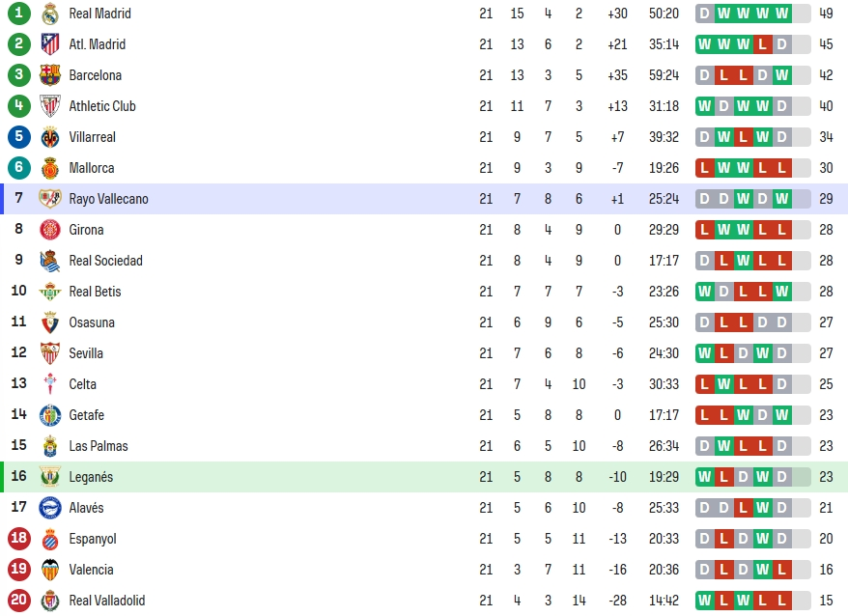Click the Barcelona club crest

point(50,75)
